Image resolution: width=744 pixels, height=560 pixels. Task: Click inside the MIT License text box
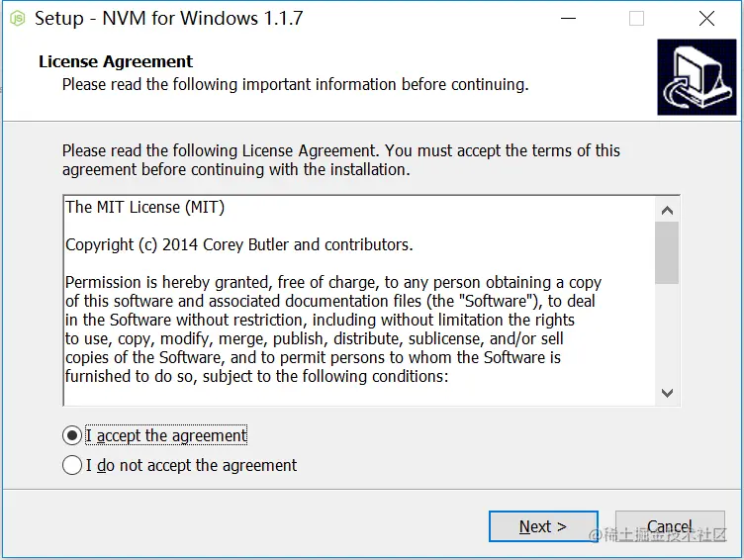(359, 301)
